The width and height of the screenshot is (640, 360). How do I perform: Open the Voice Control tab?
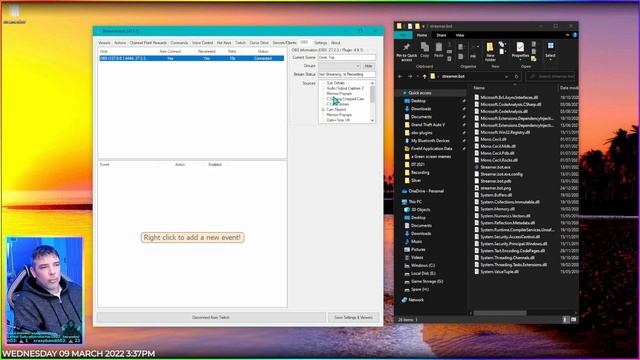click(202, 43)
